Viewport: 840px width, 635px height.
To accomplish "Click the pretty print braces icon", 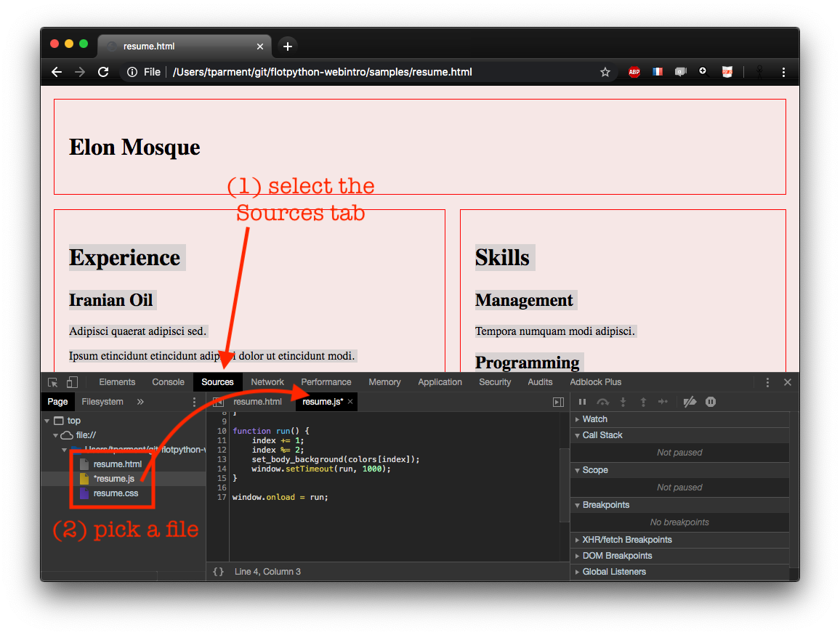I will click(218, 572).
